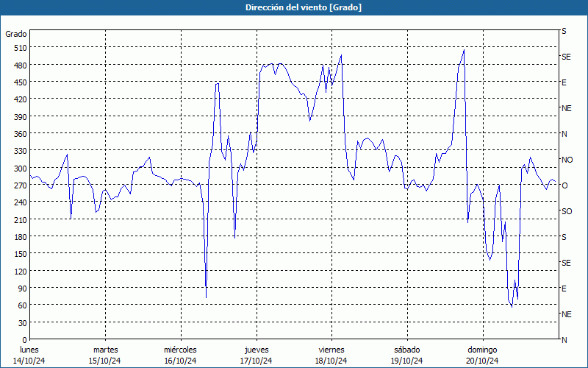Viewport: 588px width, 368px height.
Task: Click the 390 degree tick label
Action: [x=21, y=117]
